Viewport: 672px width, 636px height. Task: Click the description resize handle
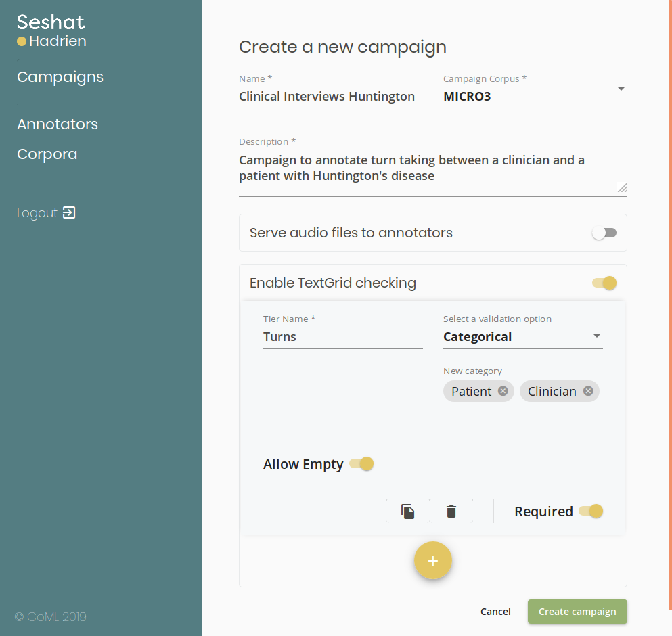(x=623, y=187)
